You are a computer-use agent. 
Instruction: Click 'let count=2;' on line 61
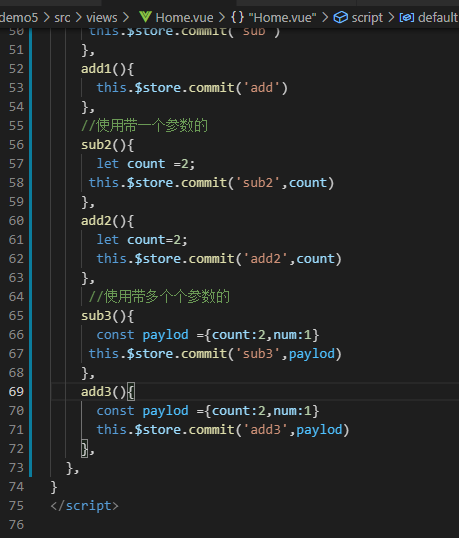(x=142, y=240)
